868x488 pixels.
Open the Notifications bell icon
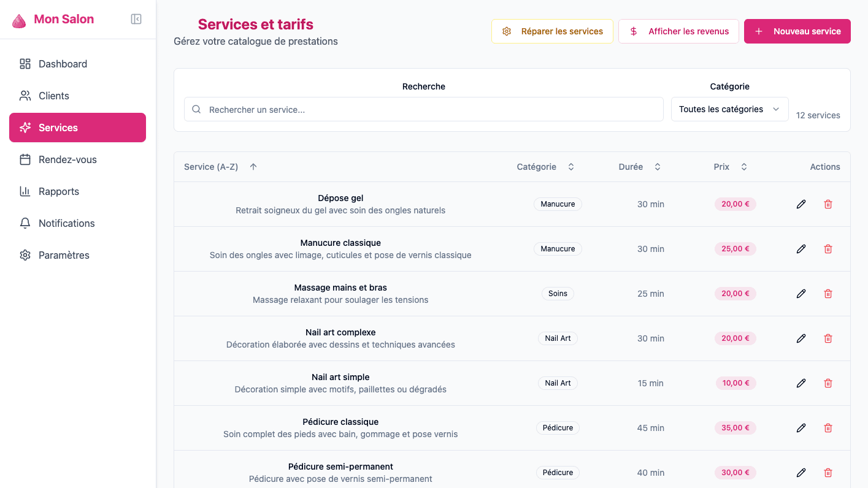25,223
